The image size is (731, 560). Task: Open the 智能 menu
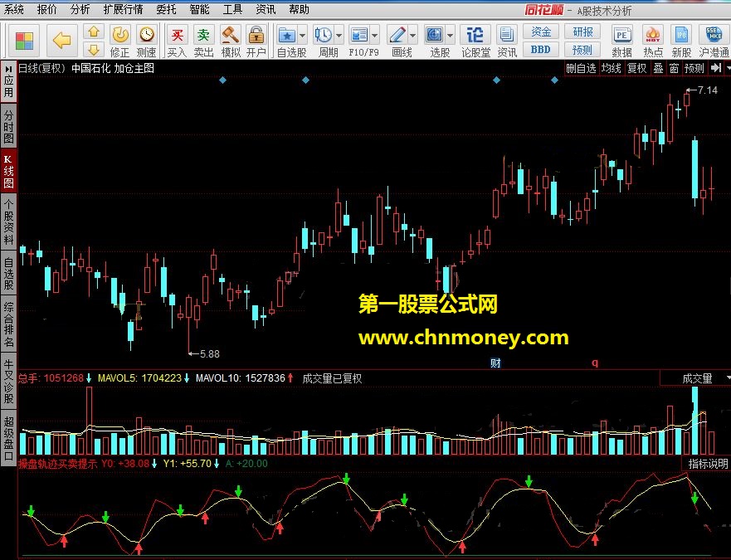[199, 9]
